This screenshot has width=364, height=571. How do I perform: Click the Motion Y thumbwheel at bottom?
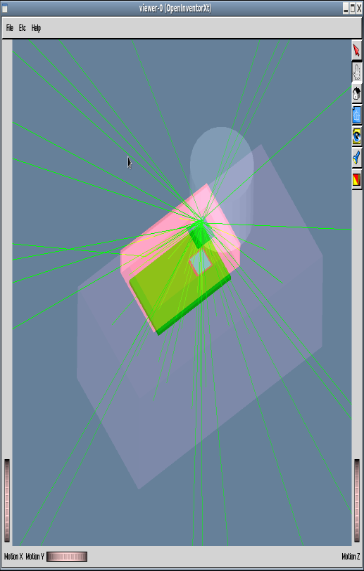click(67, 556)
